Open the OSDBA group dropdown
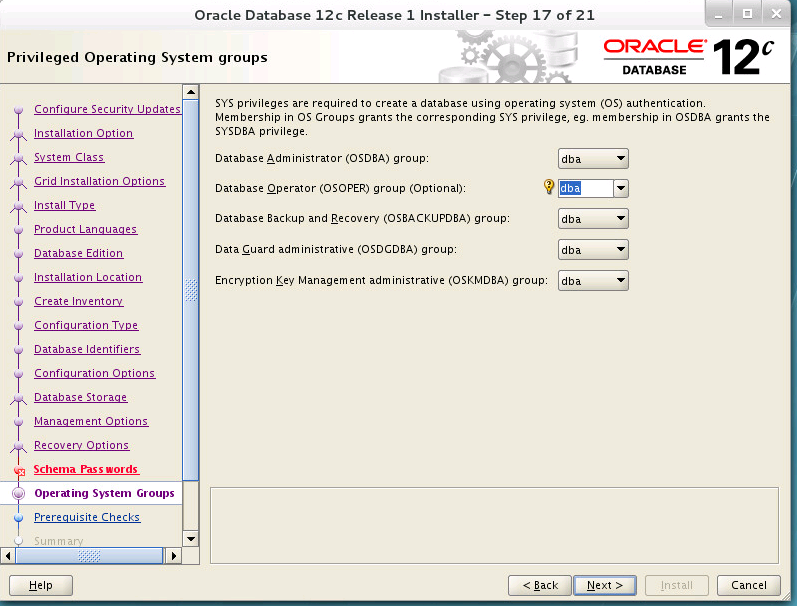Viewport: 797px width, 606px height. 593,159
